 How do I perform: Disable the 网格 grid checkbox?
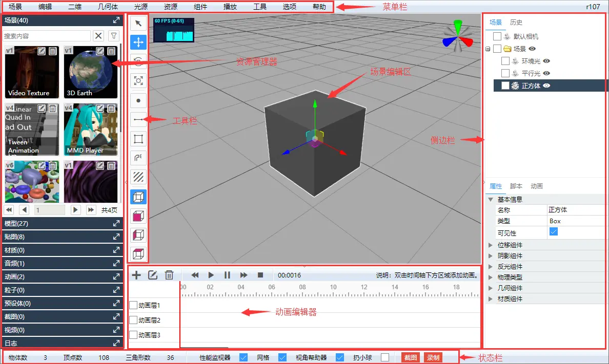pyautogui.click(x=282, y=357)
